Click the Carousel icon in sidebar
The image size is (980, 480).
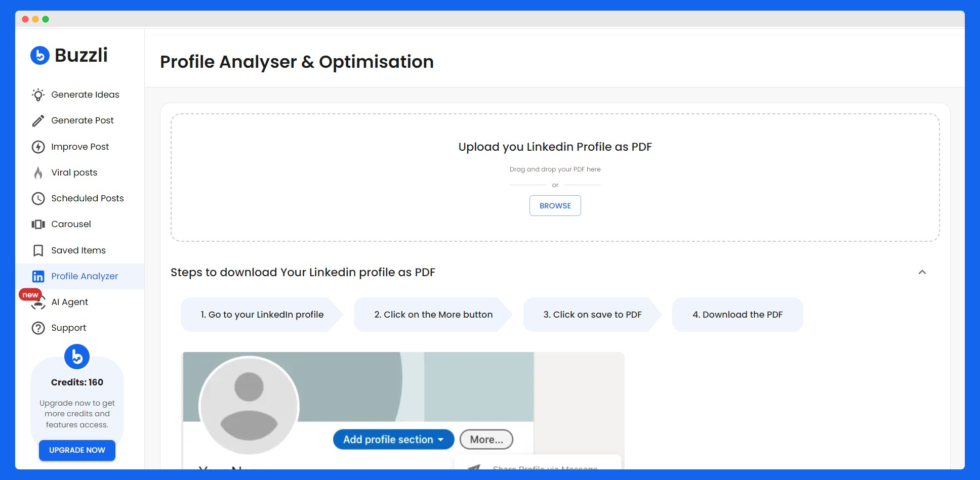click(x=38, y=224)
